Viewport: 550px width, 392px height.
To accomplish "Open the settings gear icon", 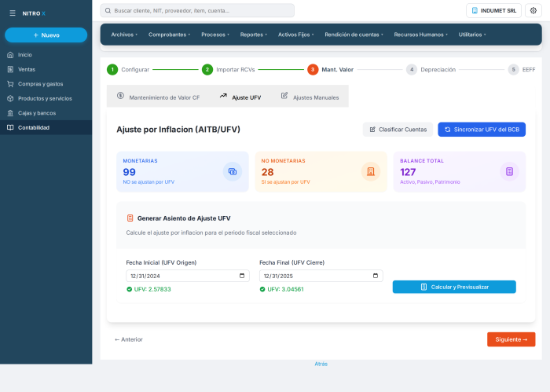I will click(x=533, y=10).
